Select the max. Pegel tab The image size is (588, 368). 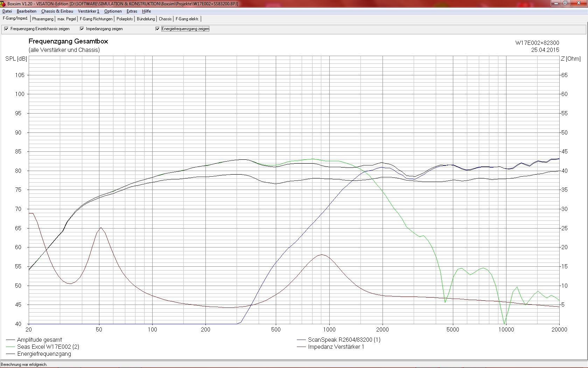click(66, 19)
